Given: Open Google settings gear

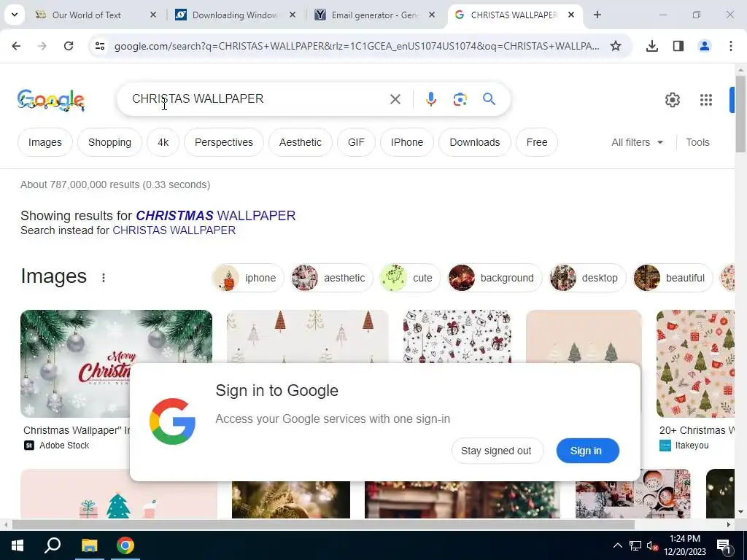Looking at the screenshot, I should pos(672,100).
